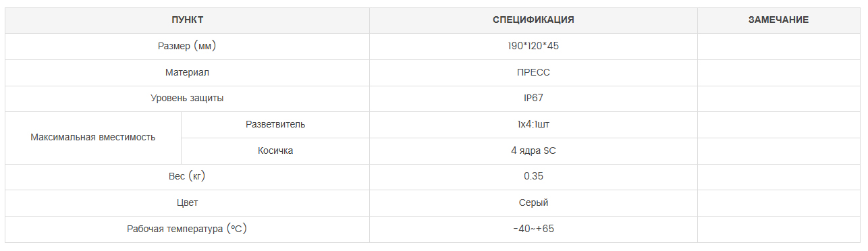
Task: Select the ПРЕСС material value
Action: pos(533,72)
